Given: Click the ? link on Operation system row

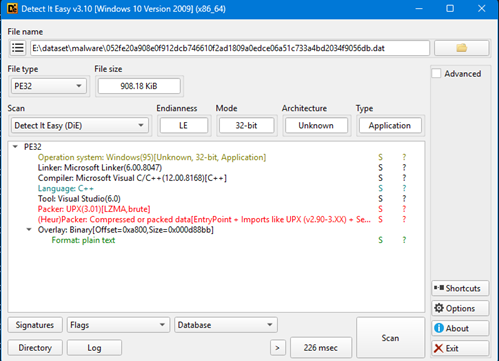Looking at the screenshot, I should [x=404, y=157].
